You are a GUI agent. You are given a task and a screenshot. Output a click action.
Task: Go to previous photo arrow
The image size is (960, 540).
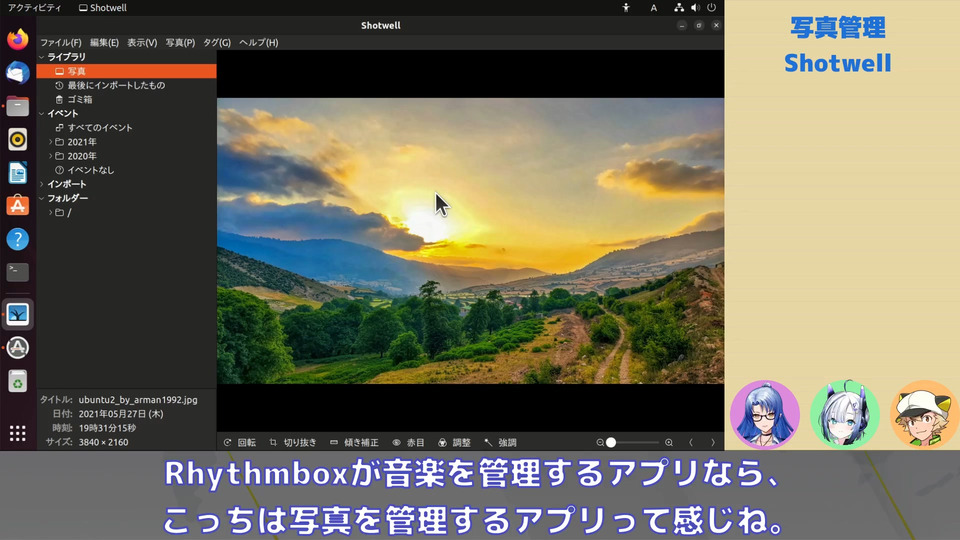click(x=691, y=442)
